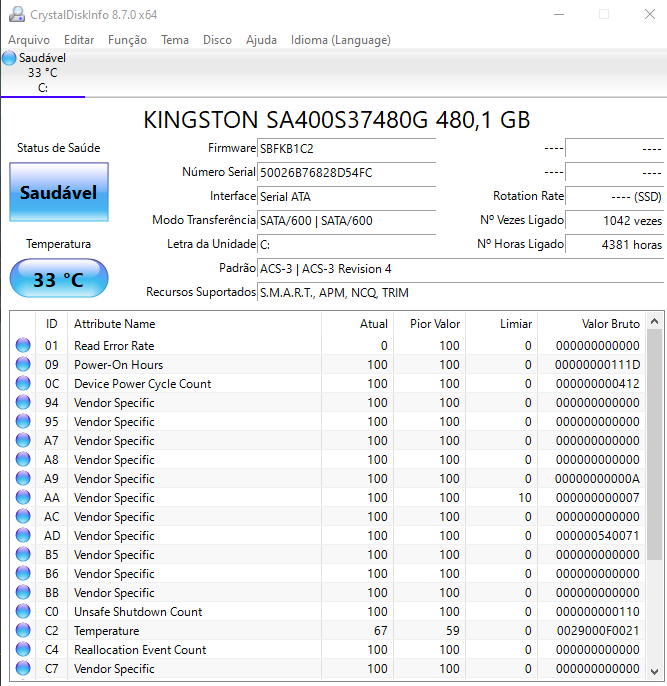Click the Padrão field ACS-3 Revision 4

(x=461, y=269)
